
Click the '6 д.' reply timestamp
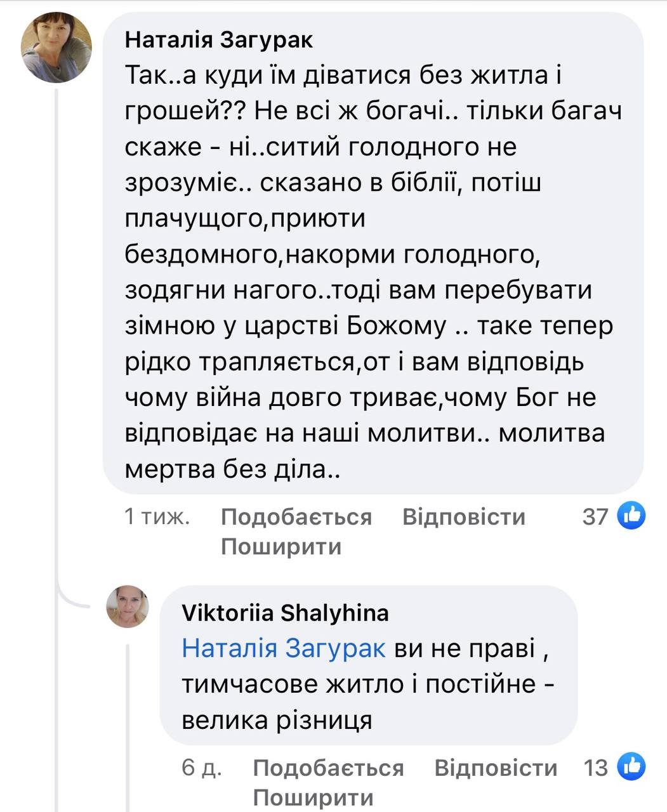coord(201,768)
